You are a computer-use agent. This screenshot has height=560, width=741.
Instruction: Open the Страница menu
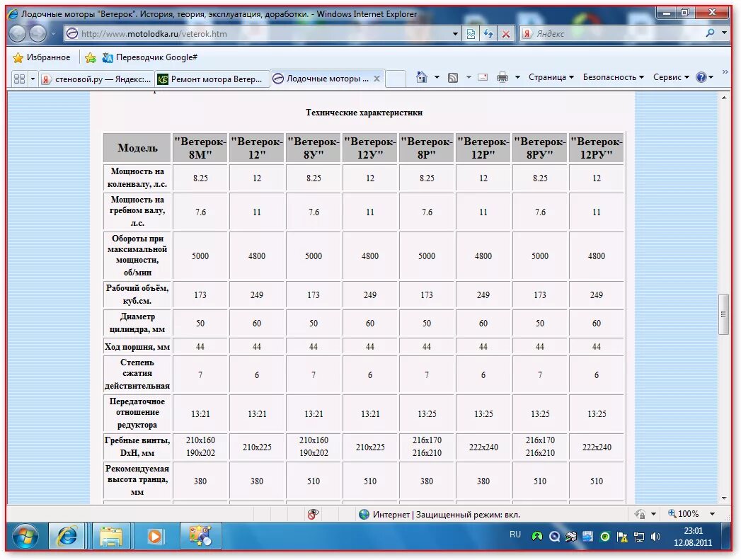click(x=551, y=77)
